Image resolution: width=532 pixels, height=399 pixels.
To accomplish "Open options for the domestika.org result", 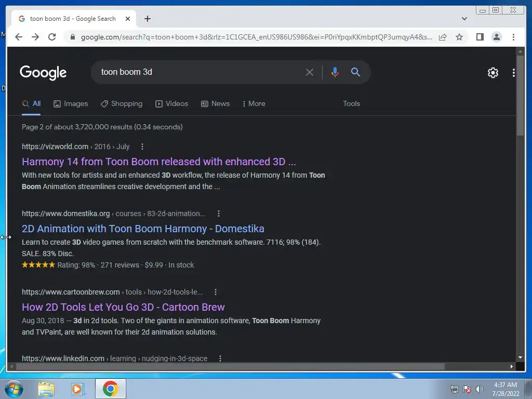I will pos(219,214).
